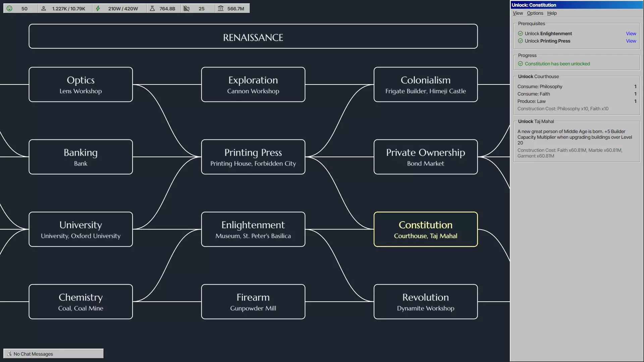Click the Constitution unlocked progress checkmark
The image size is (644, 362).
[520, 64]
